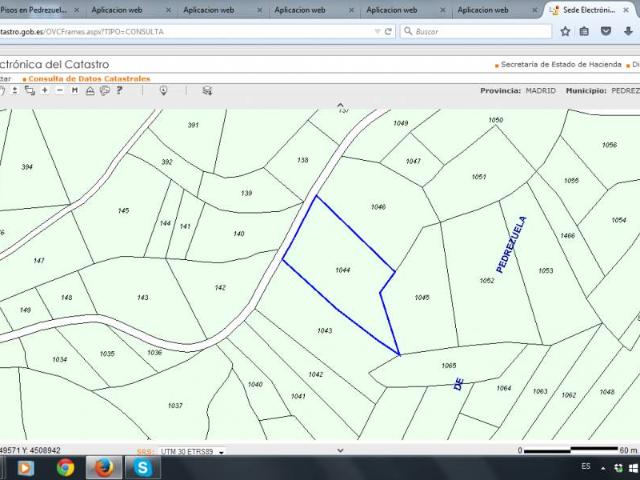Click the zoom in plus tool
640x480 pixels.
[44, 90]
